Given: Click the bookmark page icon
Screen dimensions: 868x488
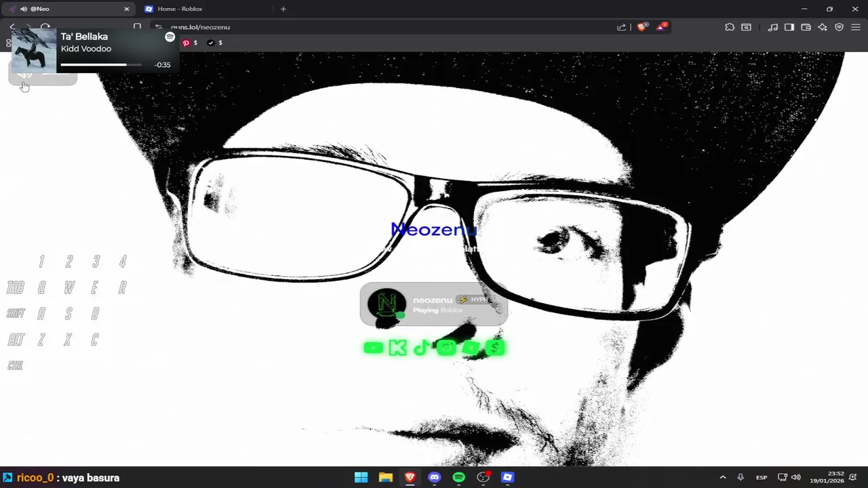Looking at the screenshot, I should pyautogui.click(x=137, y=27).
